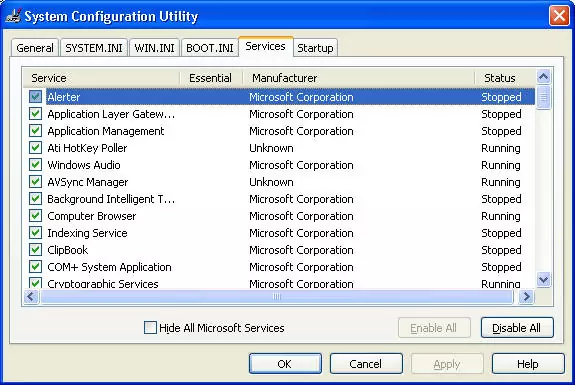Select the Application Management row
The image size is (575, 385).
coord(279,131)
